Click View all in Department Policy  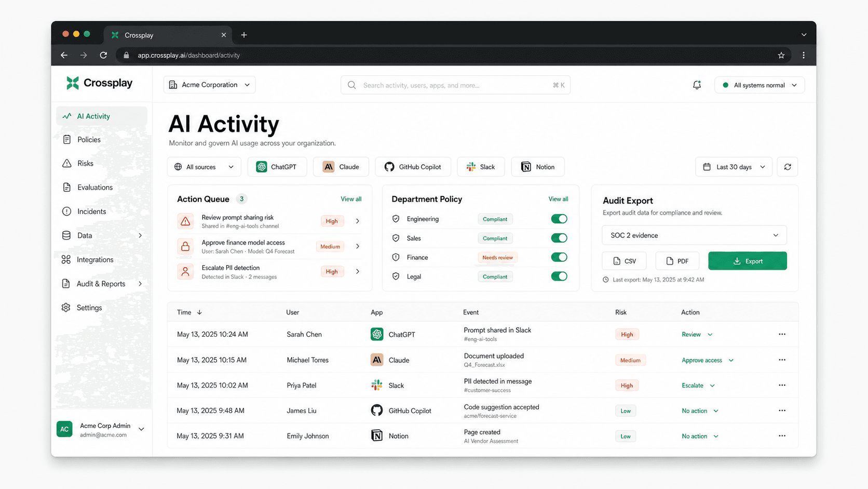(x=558, y=199)
